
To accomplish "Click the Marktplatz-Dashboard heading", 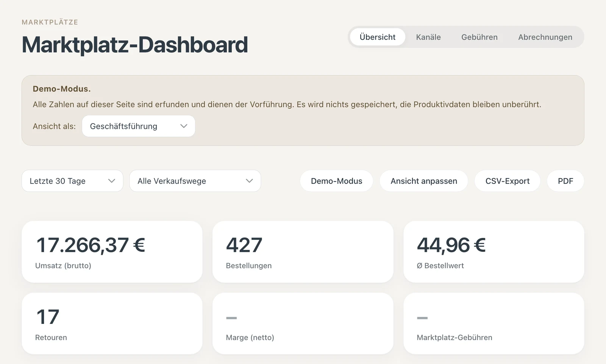I will (x=135, y=45).
